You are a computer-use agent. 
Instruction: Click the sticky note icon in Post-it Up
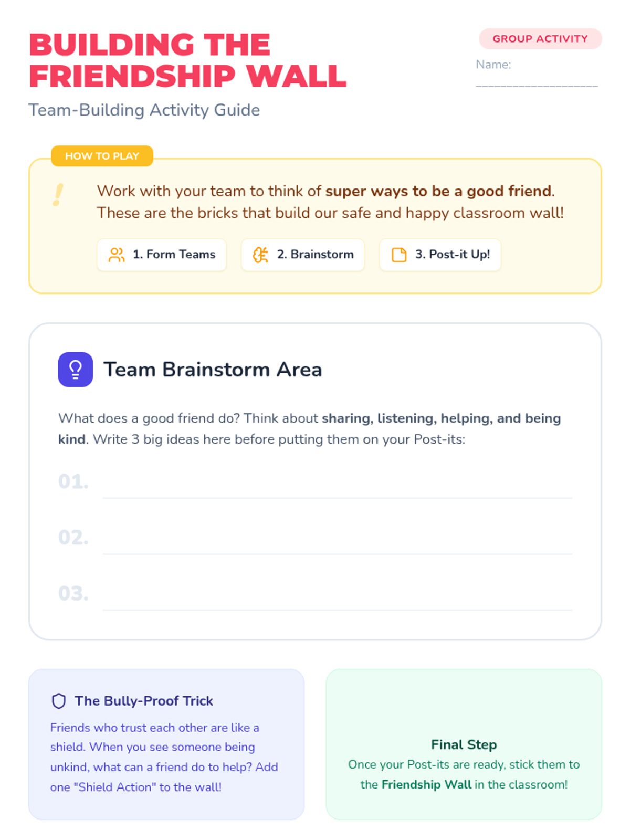399,255
